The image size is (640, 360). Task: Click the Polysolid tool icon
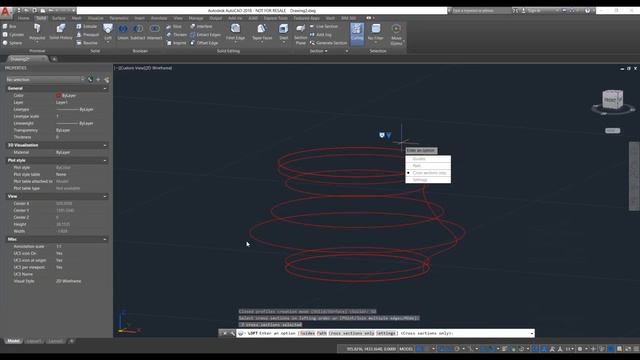(x=37, y=29)
